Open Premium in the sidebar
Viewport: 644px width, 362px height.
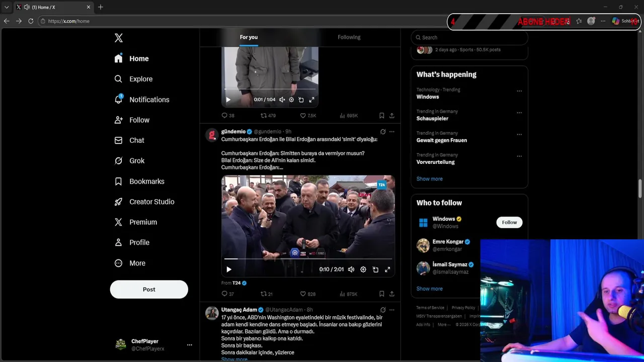pyautogui.click(x=136, y=222)
